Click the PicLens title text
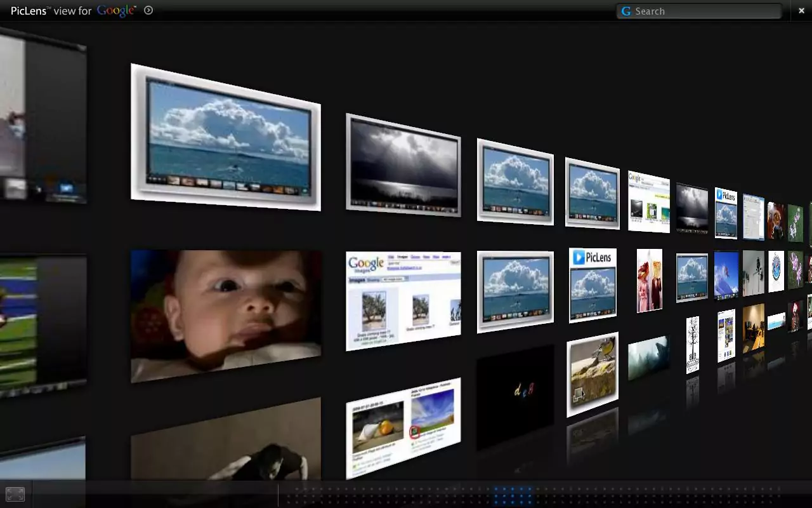Viewport: 812px width, 508px height. (x=27, y=11)
